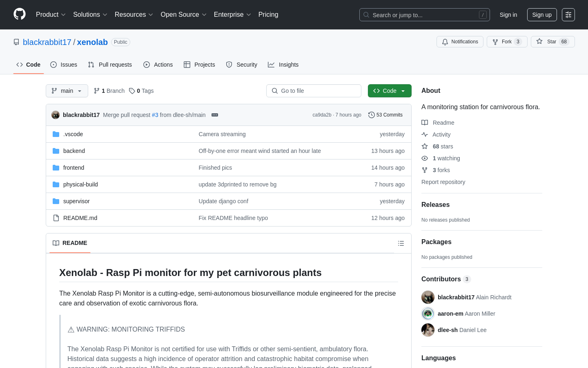588x368 pixels.
Task: Click dlee-sh Daniel Lee contributor name
Action: 462,330
